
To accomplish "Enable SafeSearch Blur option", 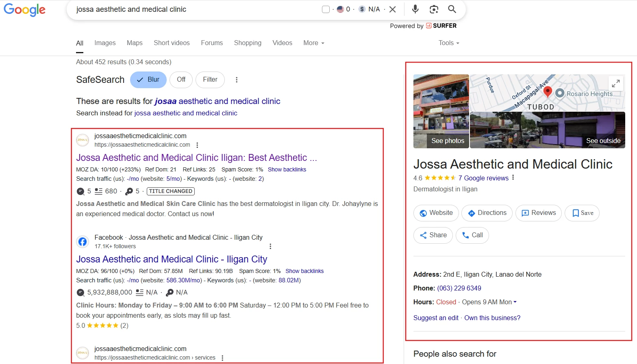I will pyautogui.click(x=148, y=80).
